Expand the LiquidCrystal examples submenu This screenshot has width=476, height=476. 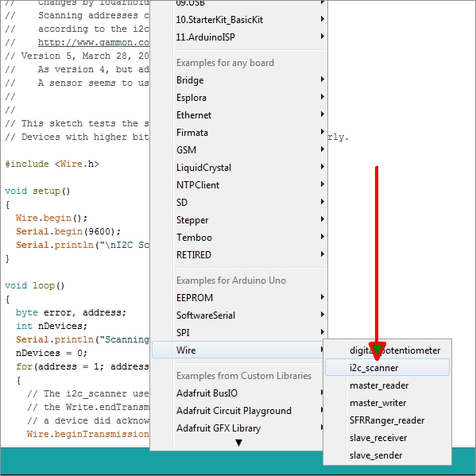point(238,168)
